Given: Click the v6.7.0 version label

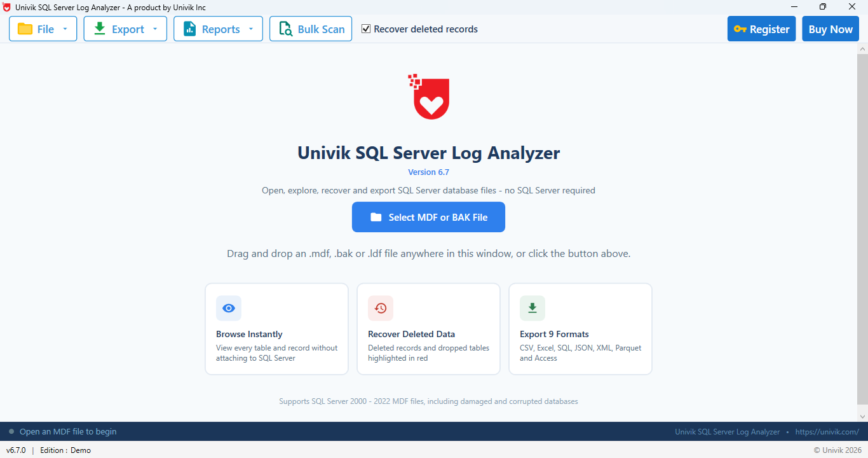Looking at the screenshot, I should tap(16, 450).
